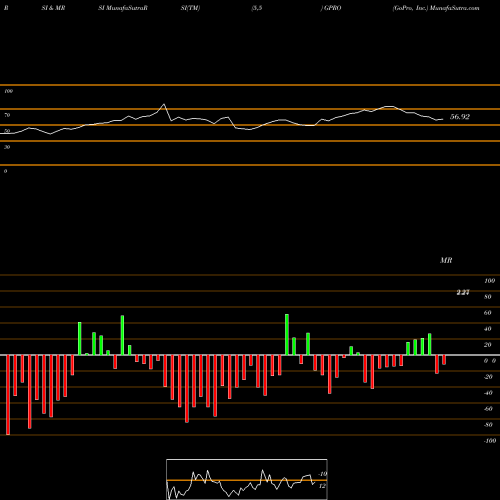Click the 60 label on MR axis

tap(488, 313)
